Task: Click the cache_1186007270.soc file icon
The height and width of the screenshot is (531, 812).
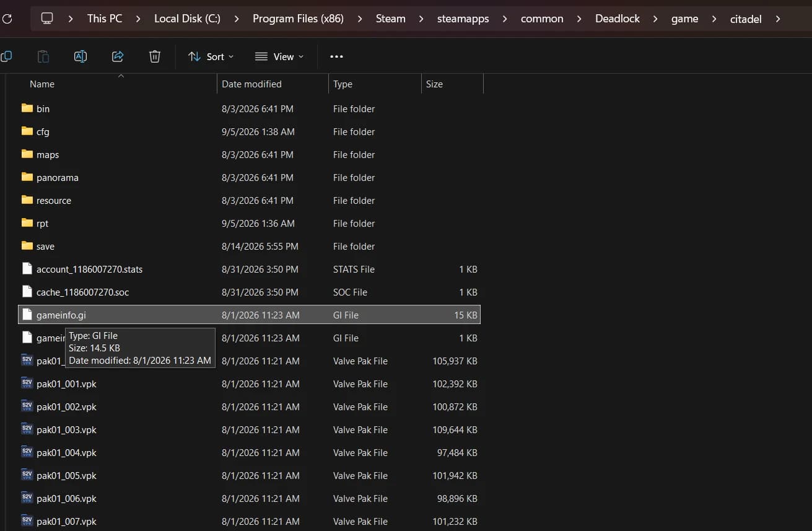Action: (27, 292)
